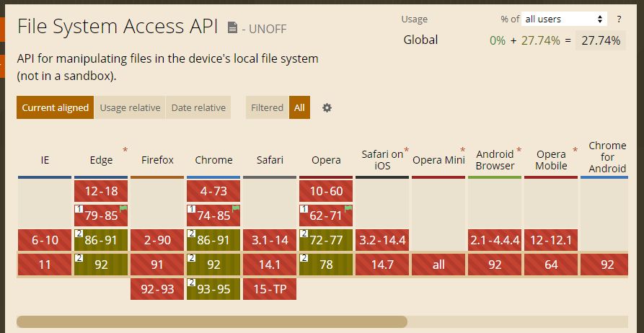Click note 2 marker on Opera 78

[303, 258]
